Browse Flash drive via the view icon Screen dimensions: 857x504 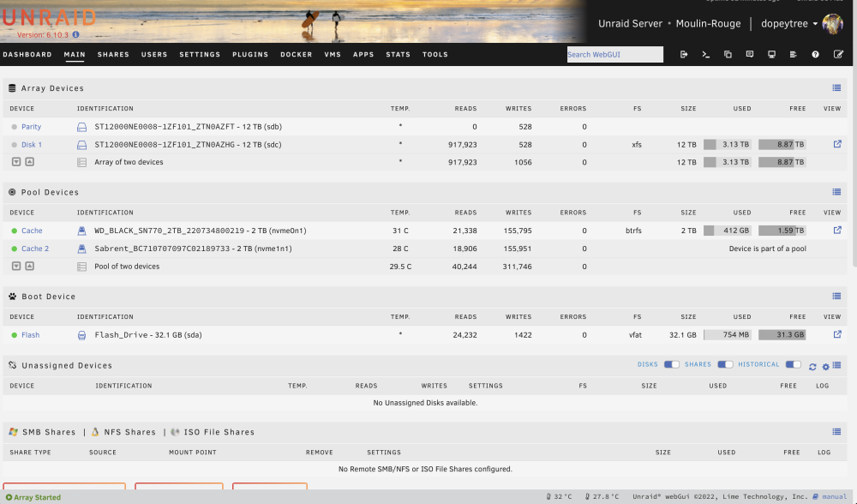(836, 334)
